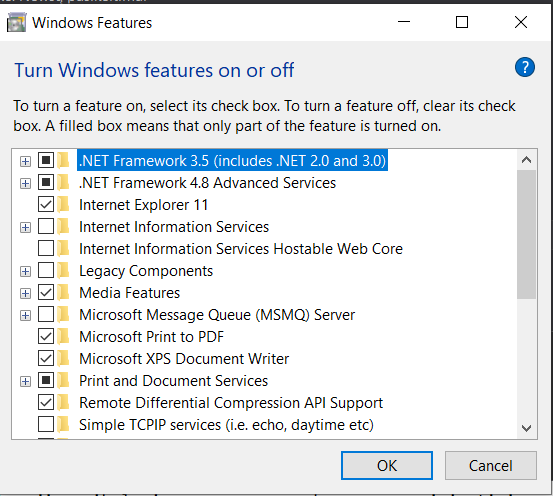Expand the Microsoft Message Queue (MSMQ) Server node
This screenshot has height=496, width=553.
(x=25, y=315)
